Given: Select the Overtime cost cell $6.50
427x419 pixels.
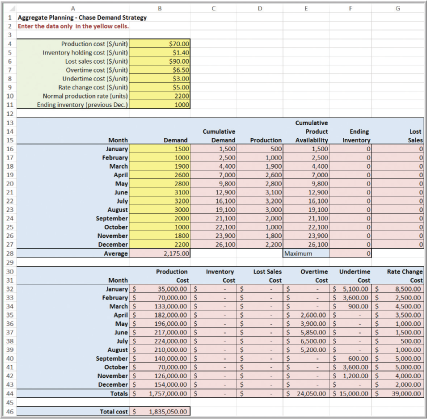Looking at the screenshot, I should coord(160,70).
